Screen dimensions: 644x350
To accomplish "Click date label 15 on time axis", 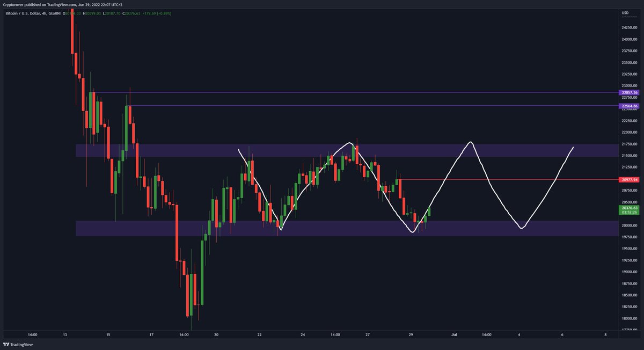I will click(108, 334).
